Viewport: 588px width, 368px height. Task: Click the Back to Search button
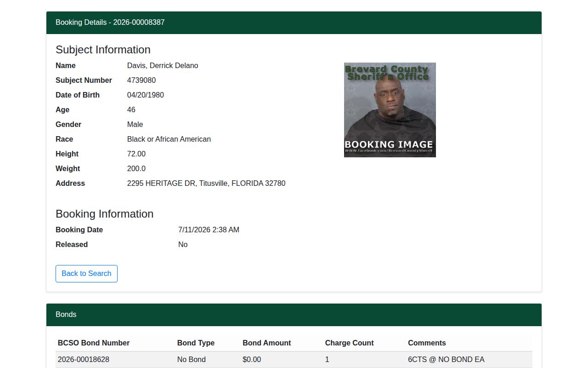pyautogui.click(x=86, y=274)
